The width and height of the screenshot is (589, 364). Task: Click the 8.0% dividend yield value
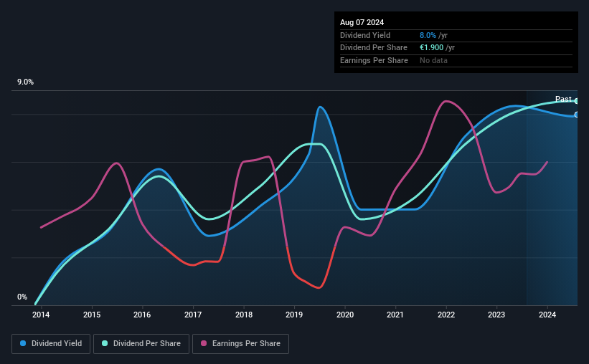(x=428, y=35)
